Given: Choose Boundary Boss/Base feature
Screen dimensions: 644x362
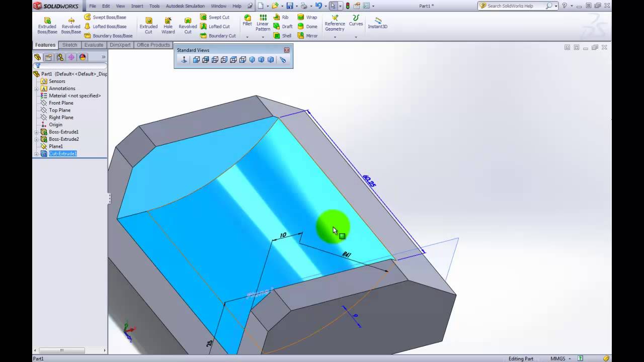Looking at the screenshot, I should pyautogui.click(x=108, y=36).
